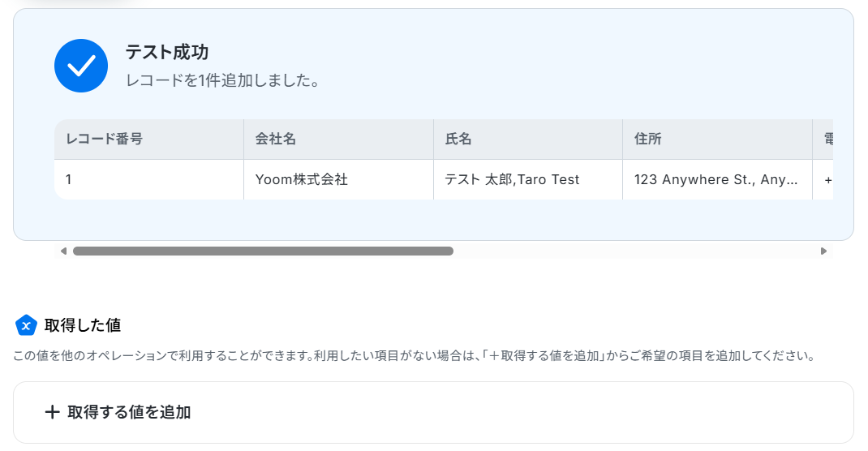
Task: Click the Yoom株式会社 cell
Action: tap(338, 179)
